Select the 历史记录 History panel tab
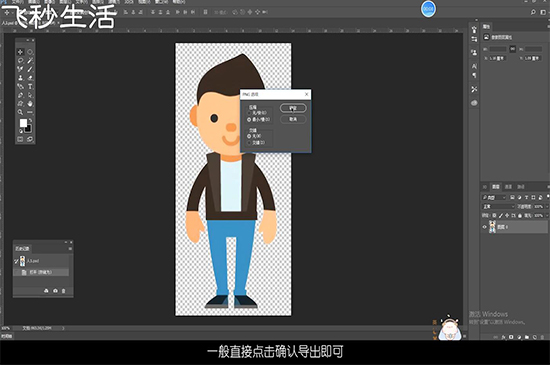550x365 pixels. [22, 249]
